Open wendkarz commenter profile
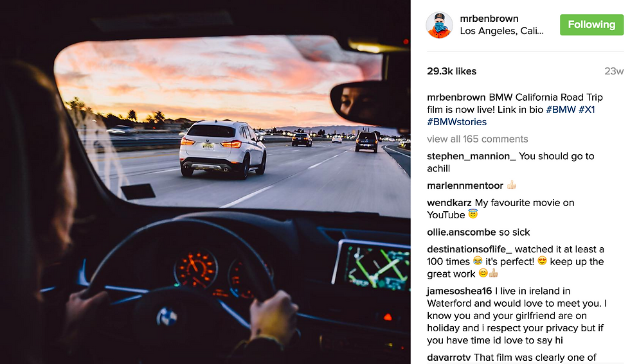The height and width of the screenshot is (364, 630). pyautogui.click(x=449, y=203)
